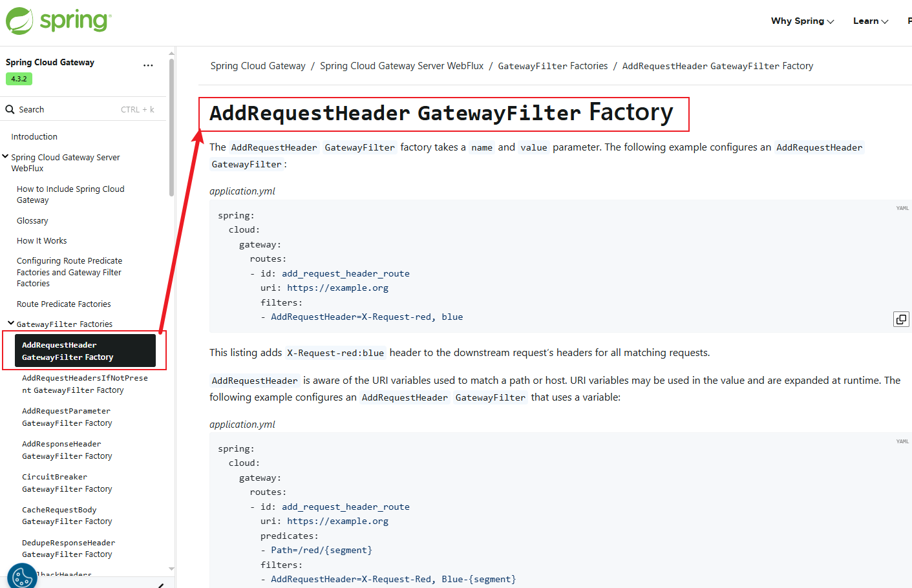Click the second application.yml caption
Viewport: 912px width, 588px height.
[x=242, y=425]
